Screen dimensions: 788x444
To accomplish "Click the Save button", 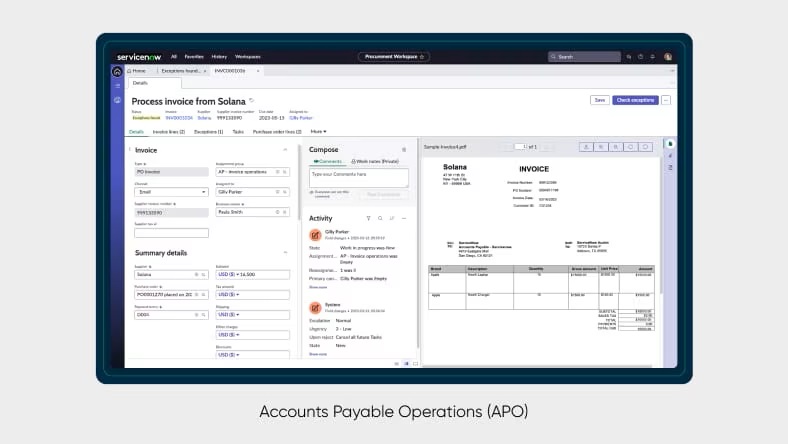I will click(599, 100).
